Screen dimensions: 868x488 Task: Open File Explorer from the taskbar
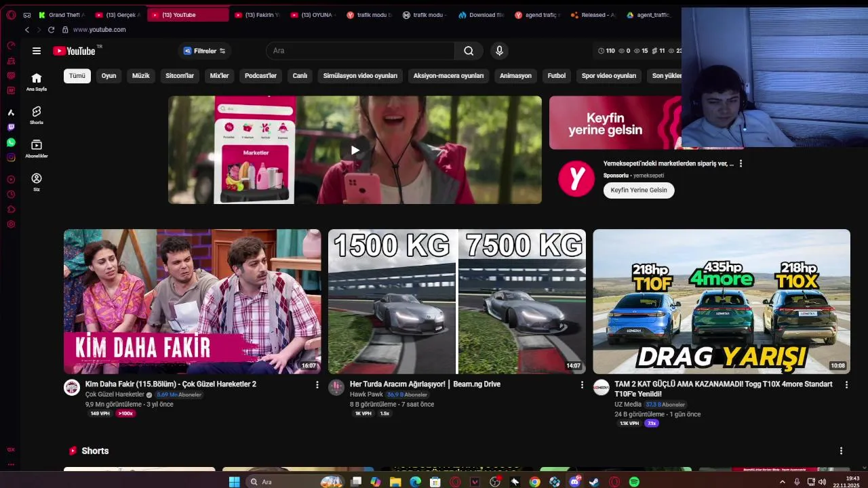tap(395, 482)
